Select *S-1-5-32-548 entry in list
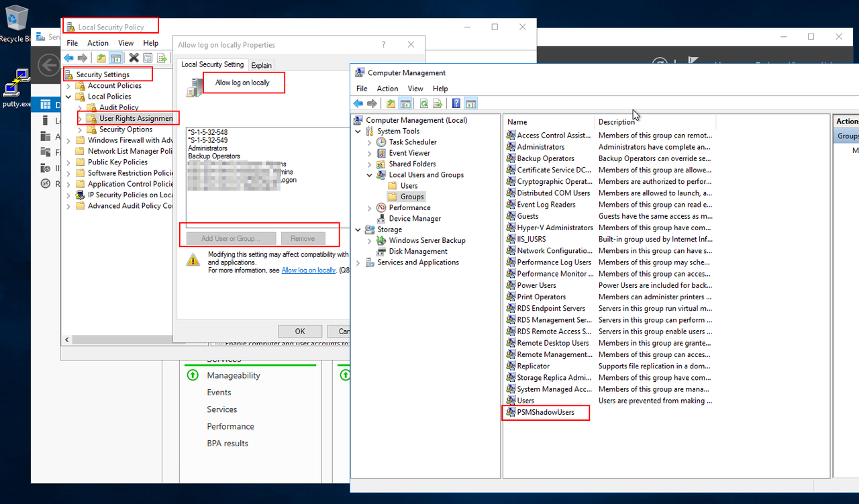859x504 pixels. coord(208,132)
